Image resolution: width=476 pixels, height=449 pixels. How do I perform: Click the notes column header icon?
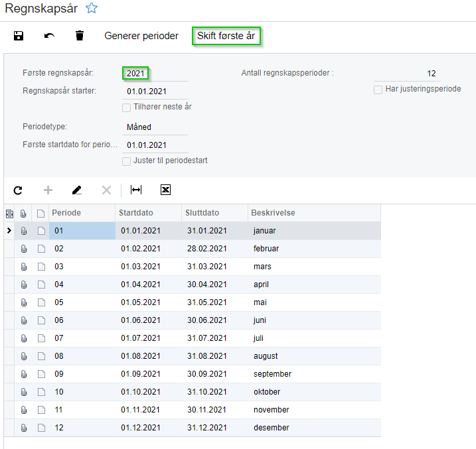click(x=41, y=214)
